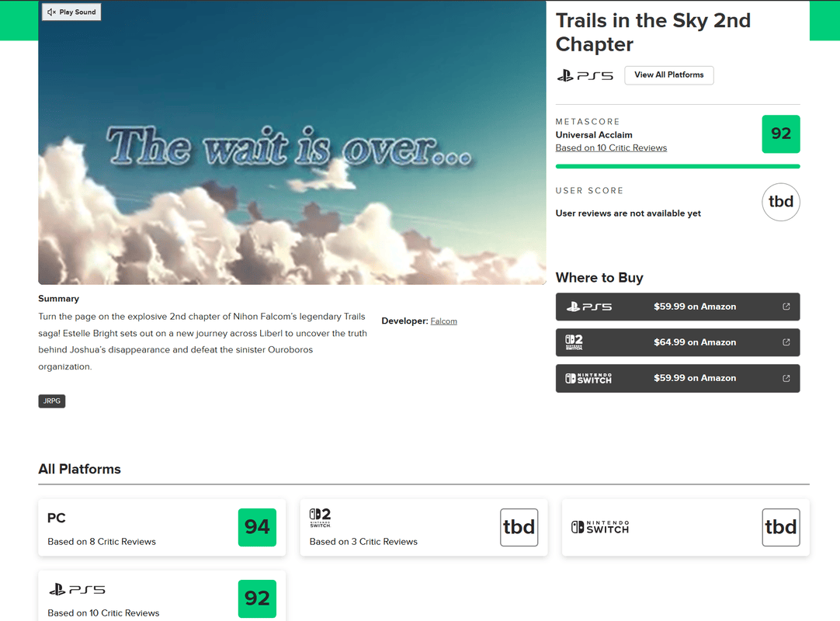
Task: Open the Falcom developer link
Action: [x=443, y=321]
